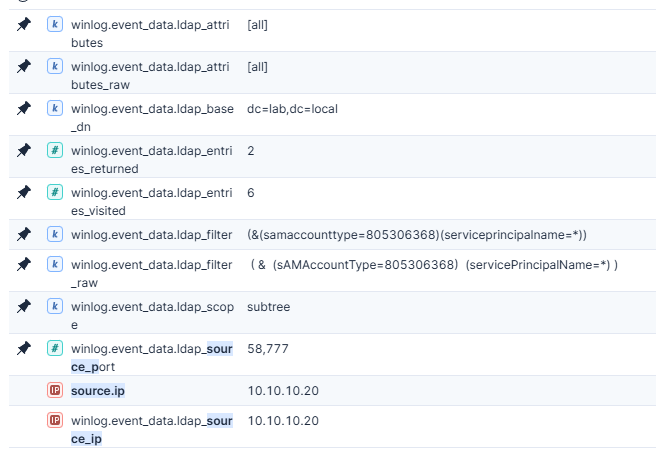Select field name winlog.event_data.ldap_filter_raw

click(151, 274)
